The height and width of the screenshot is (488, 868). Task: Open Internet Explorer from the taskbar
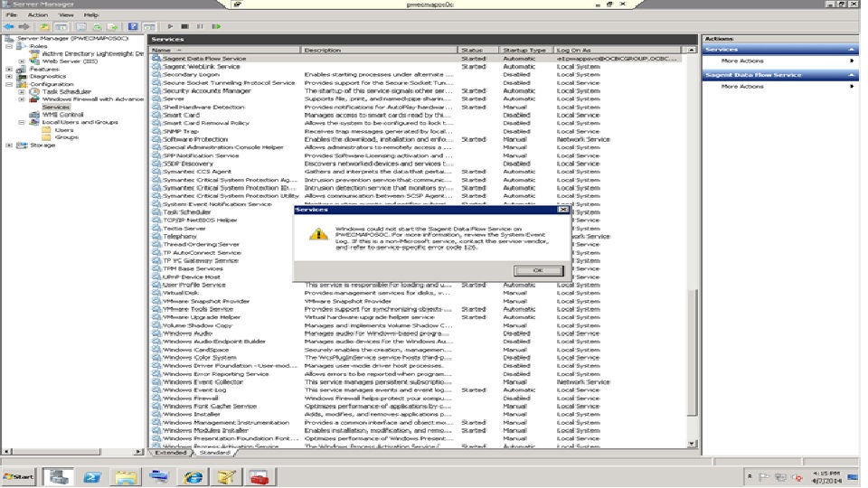pyautogui.click(x=193, y=476)
